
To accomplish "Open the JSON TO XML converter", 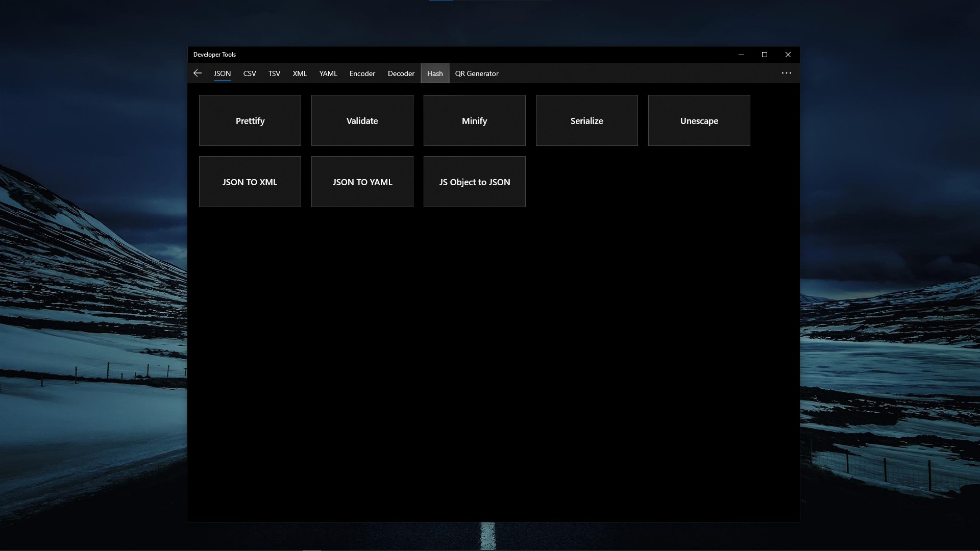I will click(x=250, y=182).
